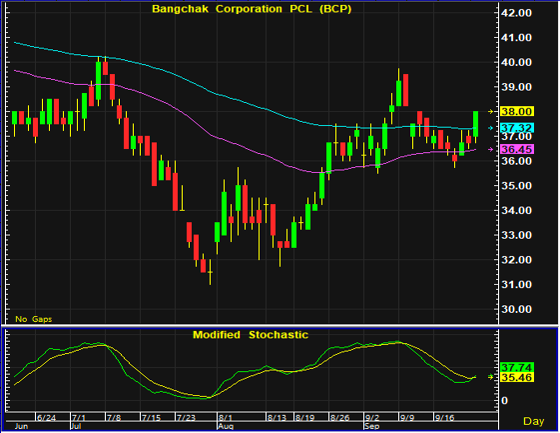Viewport: 560px width, 433px height.
Task: Click the 42.00 price axis label
Action: [516, 13]
